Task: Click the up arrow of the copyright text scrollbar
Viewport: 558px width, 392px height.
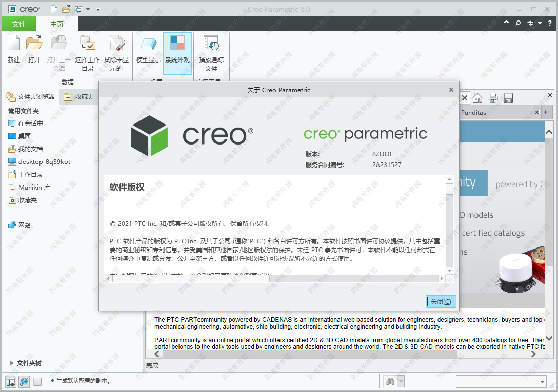Action: coord(449,179)
